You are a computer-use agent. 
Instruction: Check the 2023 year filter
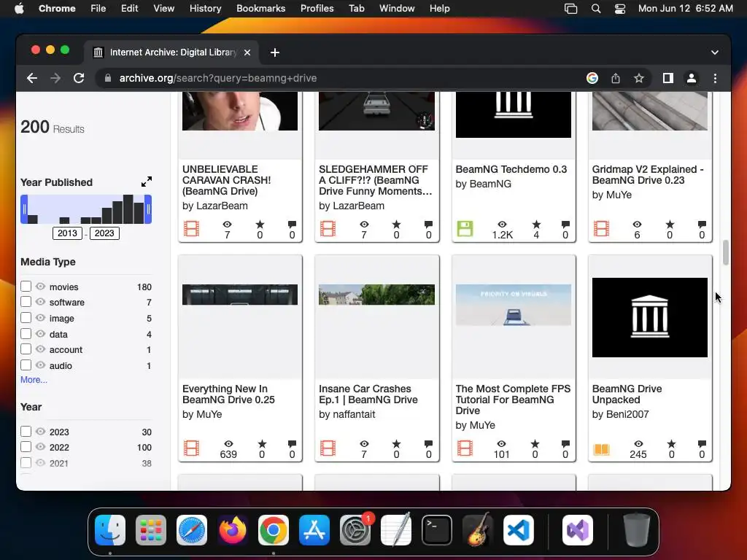click(x=26, y=432)
